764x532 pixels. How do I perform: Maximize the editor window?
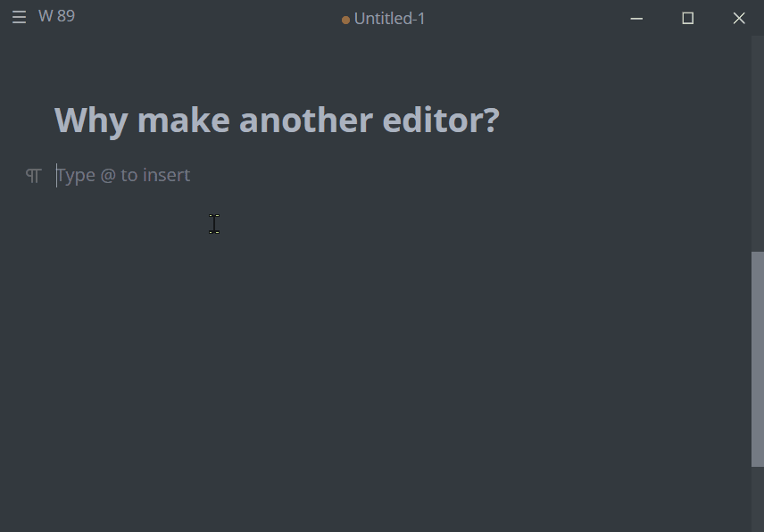[687, 18]
